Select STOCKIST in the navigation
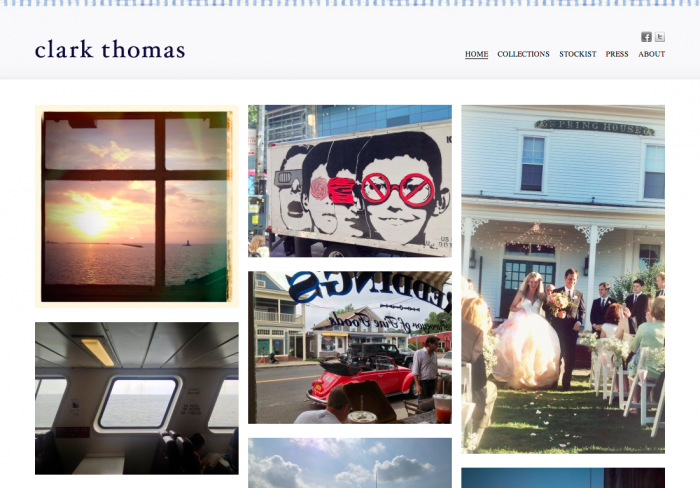Image resolution: width=700 pixels, height=488 pixels. (578, 54)
